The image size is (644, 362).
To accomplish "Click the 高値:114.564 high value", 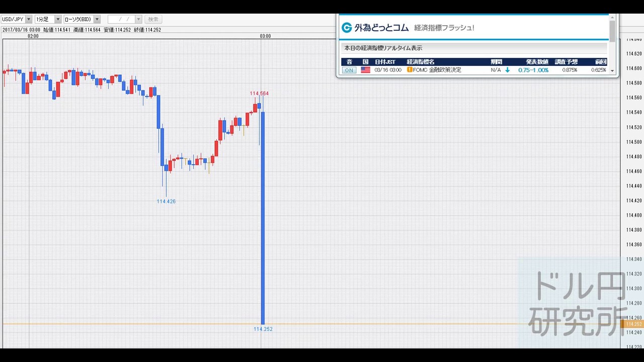I will (87, 30).
